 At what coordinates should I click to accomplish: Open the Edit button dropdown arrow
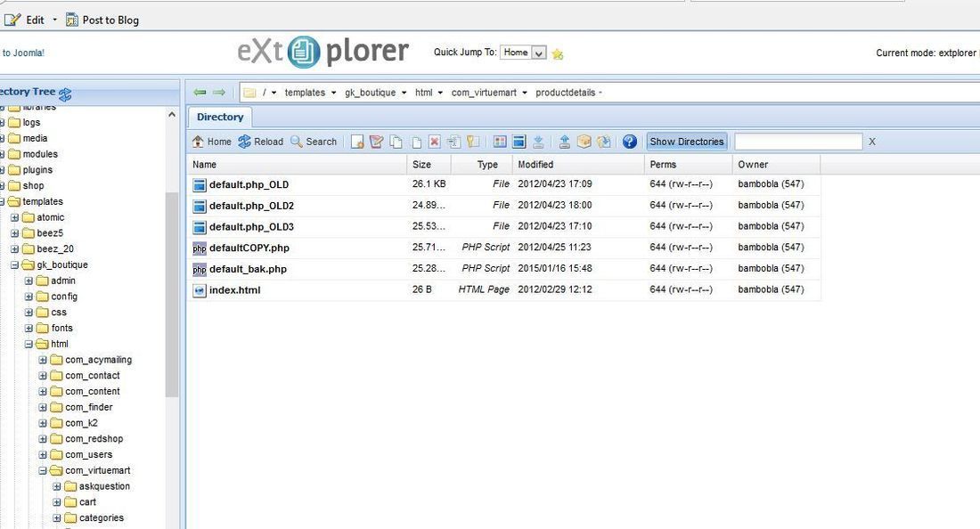pyautogui.click(x=54, y=20)
